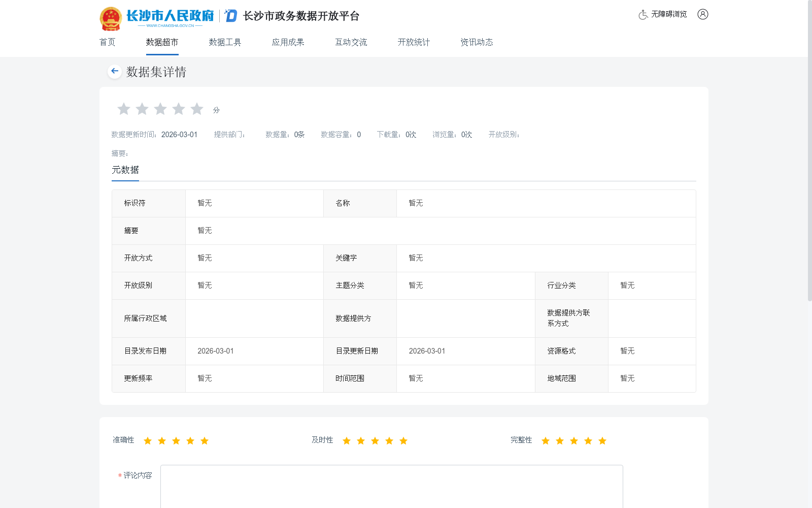Screen dimensions: 812x508
Task: Click 长沙市政务数据开放平台 title
Action: [301, 16]
